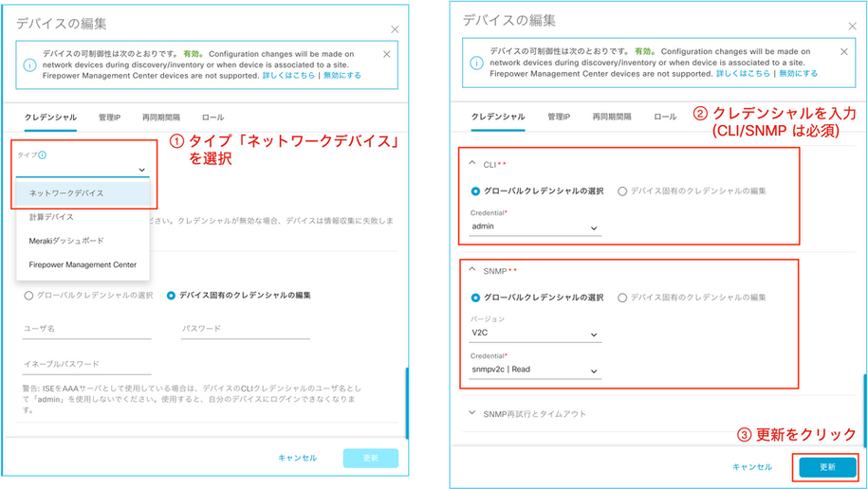The width and height of the screenshot is (868, 489).
Task: Open 詳しくはこちら link in left banner
Action: (x=288, y=75)
